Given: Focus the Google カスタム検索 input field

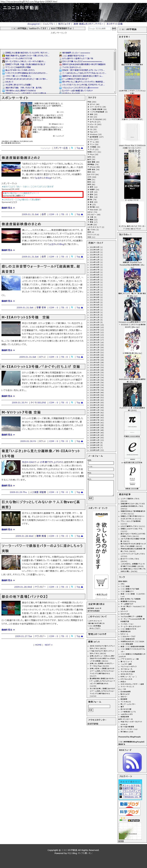Looking at the screenshot, I should tap(99, 29).
